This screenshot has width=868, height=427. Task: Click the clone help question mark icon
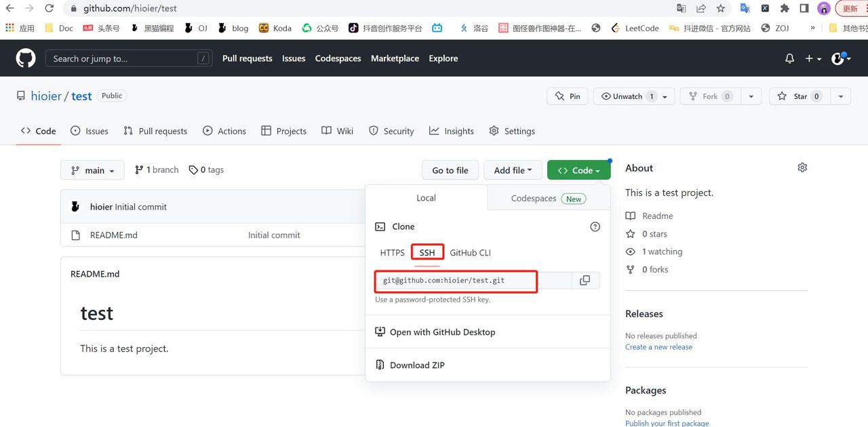pos(595,227)
